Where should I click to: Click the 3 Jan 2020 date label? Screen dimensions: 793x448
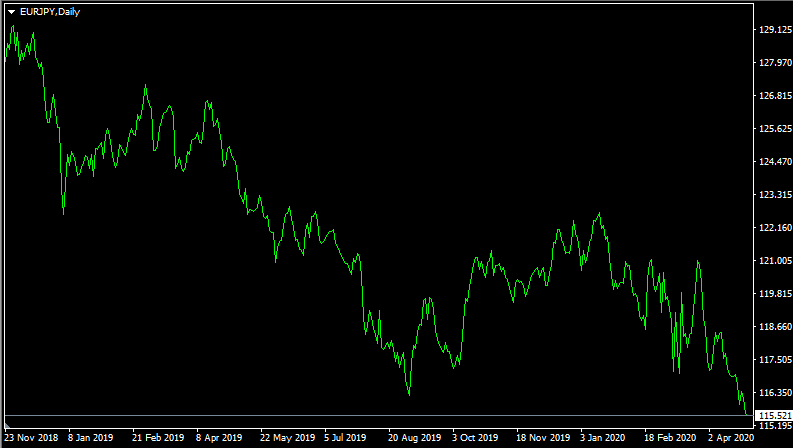(602, 438)
